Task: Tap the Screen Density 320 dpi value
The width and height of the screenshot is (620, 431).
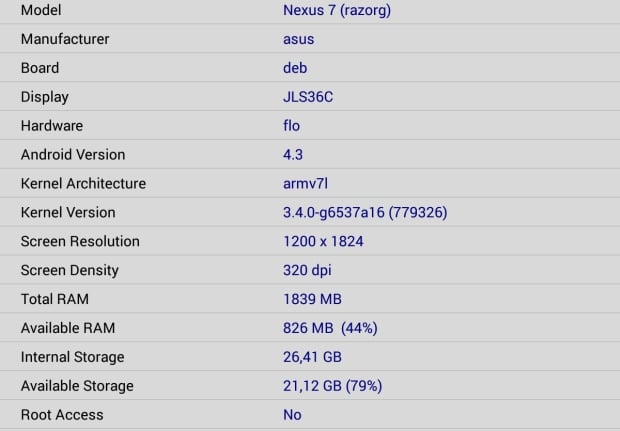Action: (307, 270)
